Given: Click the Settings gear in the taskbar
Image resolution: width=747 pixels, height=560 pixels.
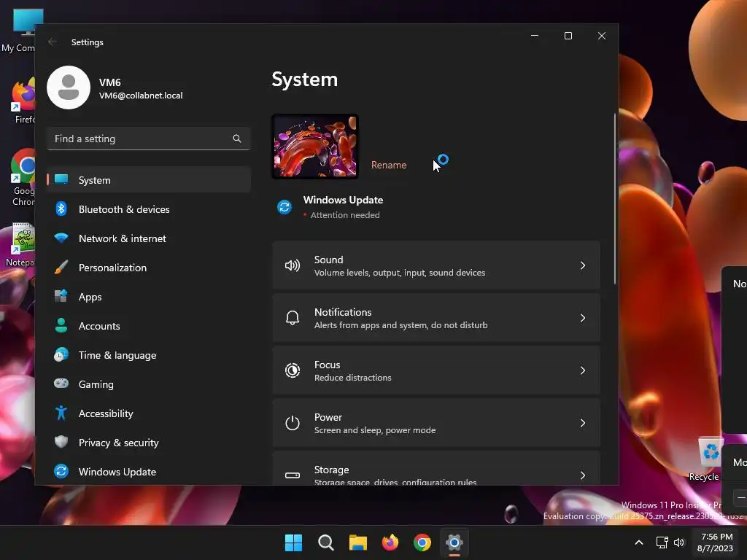Looking at the screenshot, I should pyautogui.click(x=454, y=542).
